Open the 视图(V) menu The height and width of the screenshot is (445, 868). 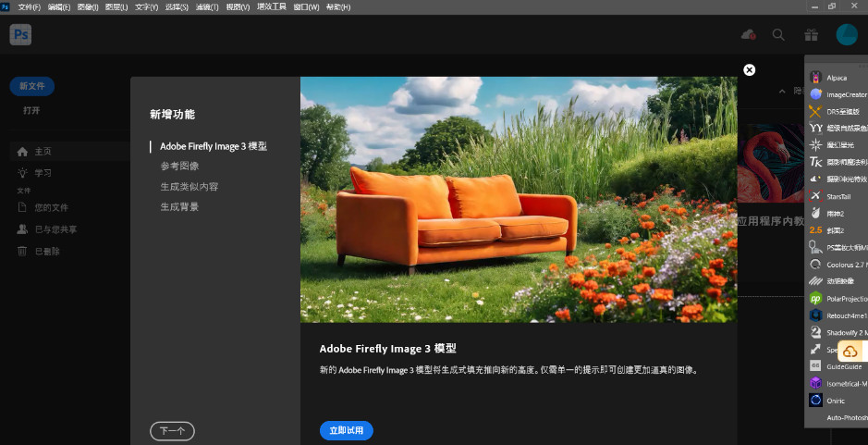click(x=238, y=7)
